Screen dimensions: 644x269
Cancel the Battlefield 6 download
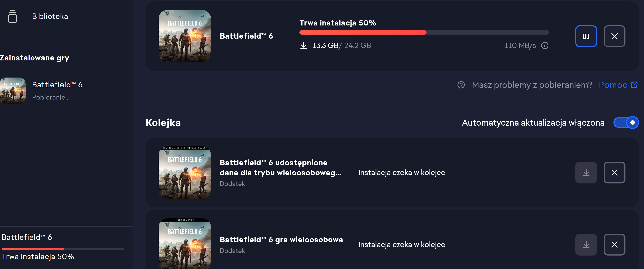[x=614, y=36]
